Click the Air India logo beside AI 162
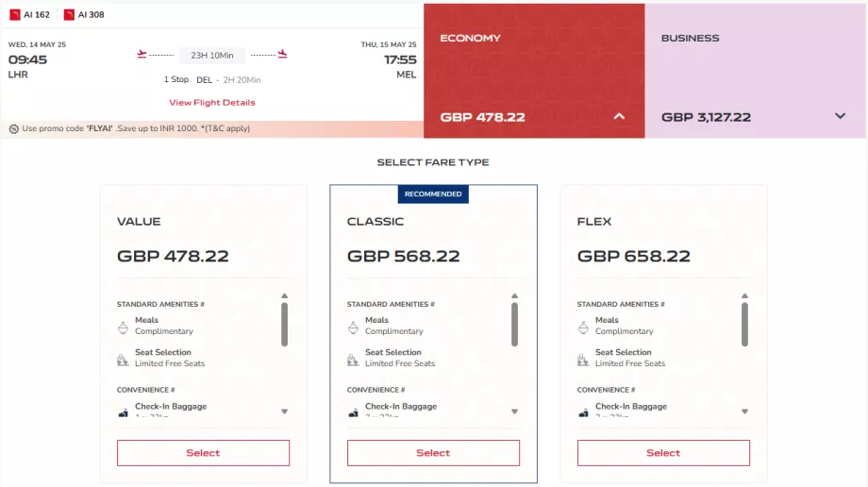Image resolution: width=868 pixels, height=487 pixels. point(14,15)
